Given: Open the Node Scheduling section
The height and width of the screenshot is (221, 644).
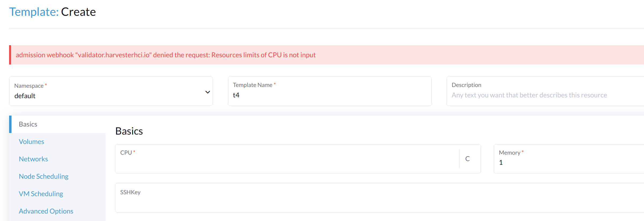Looking at the screenshot, I should (44, 176).
